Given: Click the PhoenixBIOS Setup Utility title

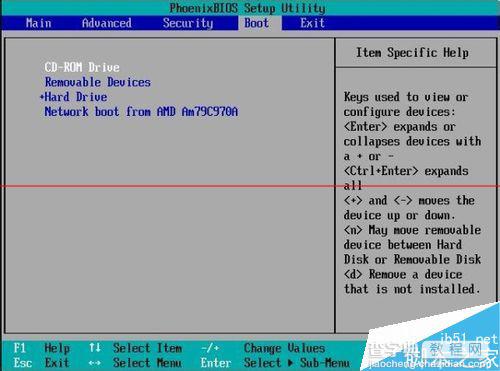Looking at the screenshot, I should click(248, 8).
